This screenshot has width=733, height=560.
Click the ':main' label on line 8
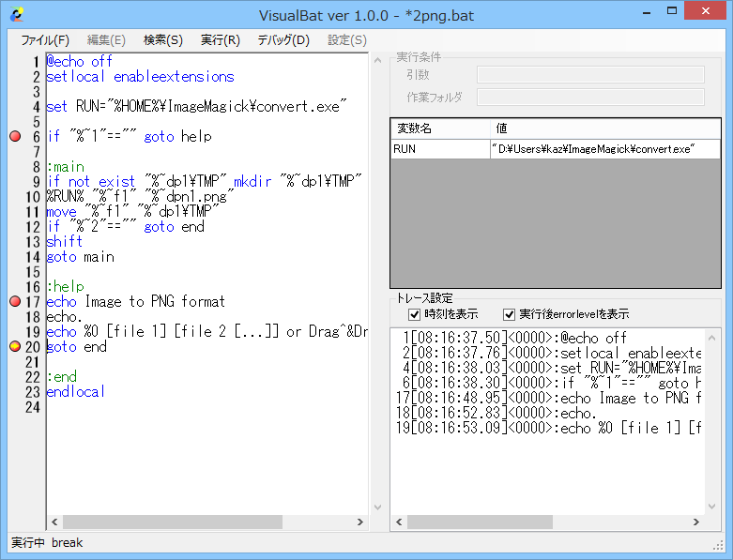point(66,167)
